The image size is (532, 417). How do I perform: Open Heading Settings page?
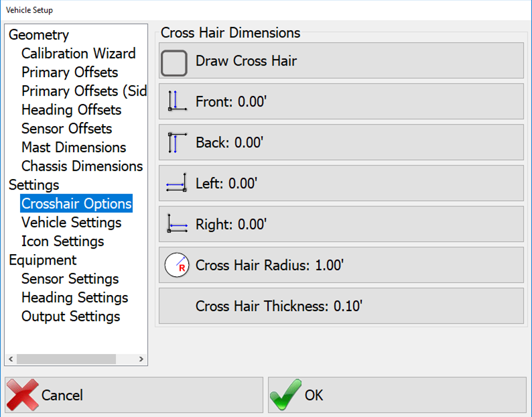pyautogui.click(x=74, y=298)
